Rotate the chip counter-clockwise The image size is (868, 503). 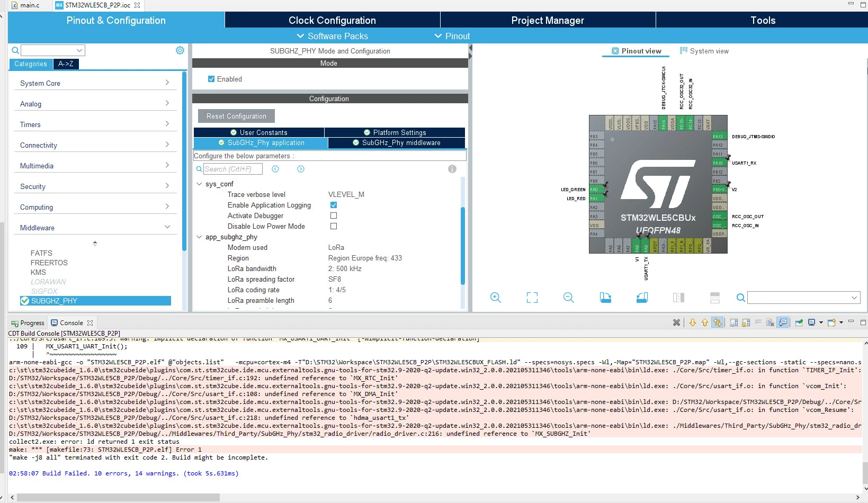pyautogui.click(x=642, y=298)
